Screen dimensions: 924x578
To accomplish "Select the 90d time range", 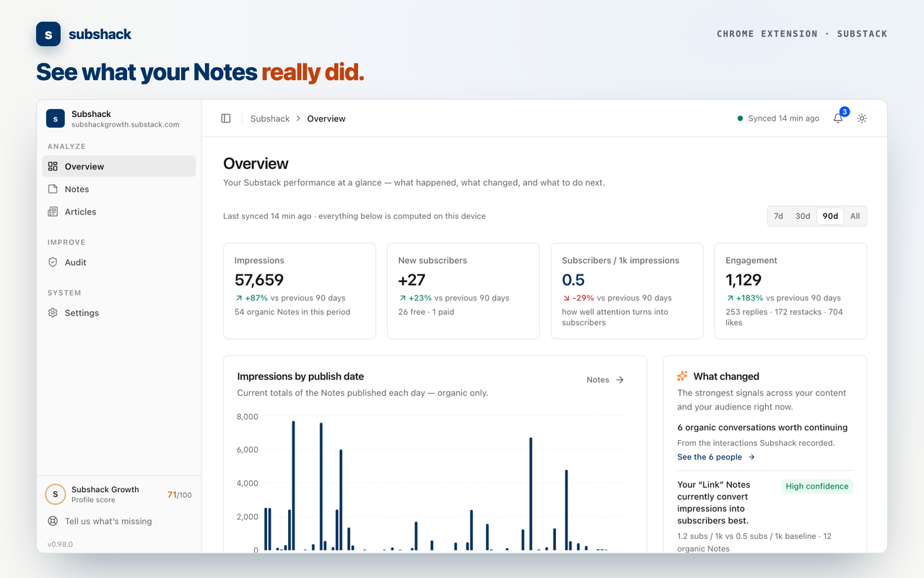I will (x=830, y=216).
